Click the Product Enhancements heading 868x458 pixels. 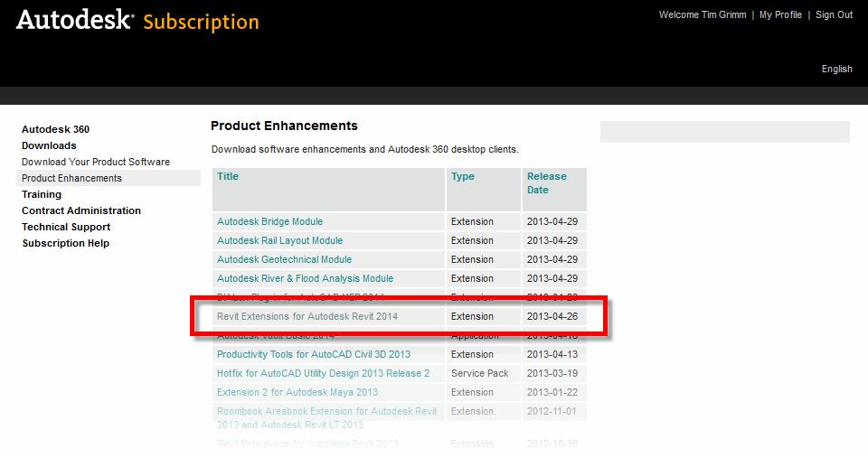[x=284, y=126]
